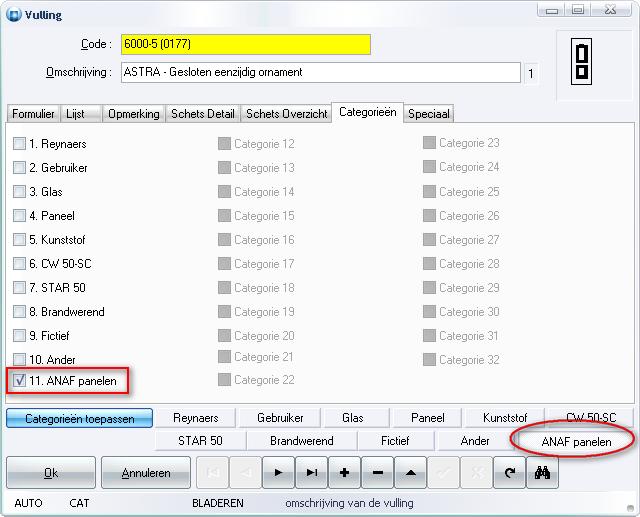Click the edit record up-triangle icon

tap(411, 473)
